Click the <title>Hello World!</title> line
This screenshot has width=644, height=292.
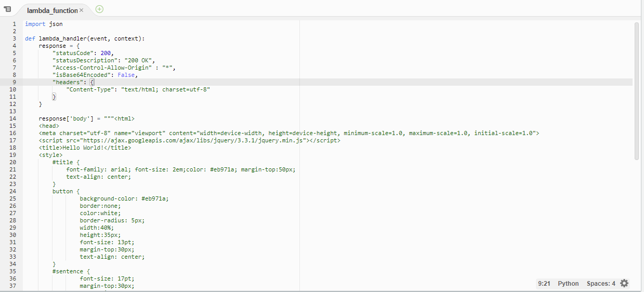coord(85,148)
